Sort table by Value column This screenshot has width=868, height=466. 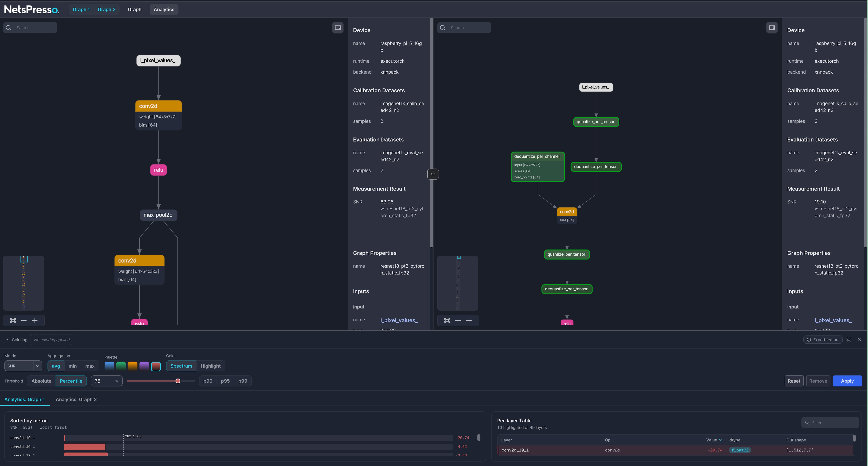pyautogui.click(x=714, y=440)
